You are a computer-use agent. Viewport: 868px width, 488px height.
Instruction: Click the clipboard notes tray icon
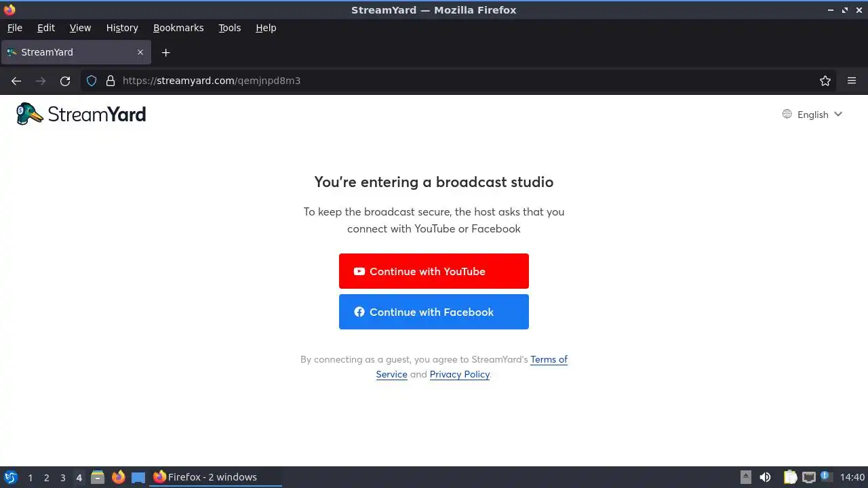[790, 477]
